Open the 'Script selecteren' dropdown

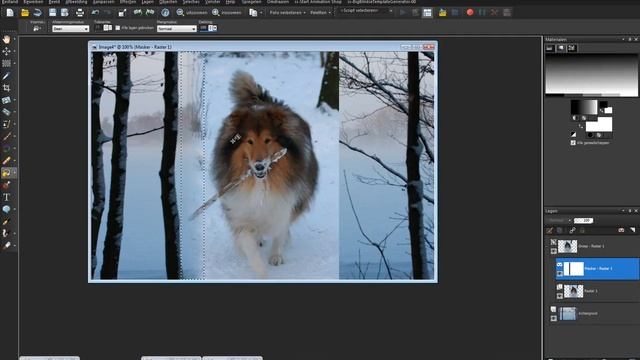pyautogui.click(x=366, y=11)
